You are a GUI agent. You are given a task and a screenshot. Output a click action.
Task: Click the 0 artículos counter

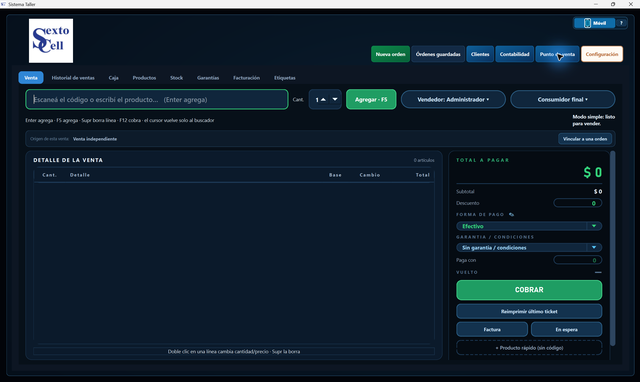click(424, 160)
